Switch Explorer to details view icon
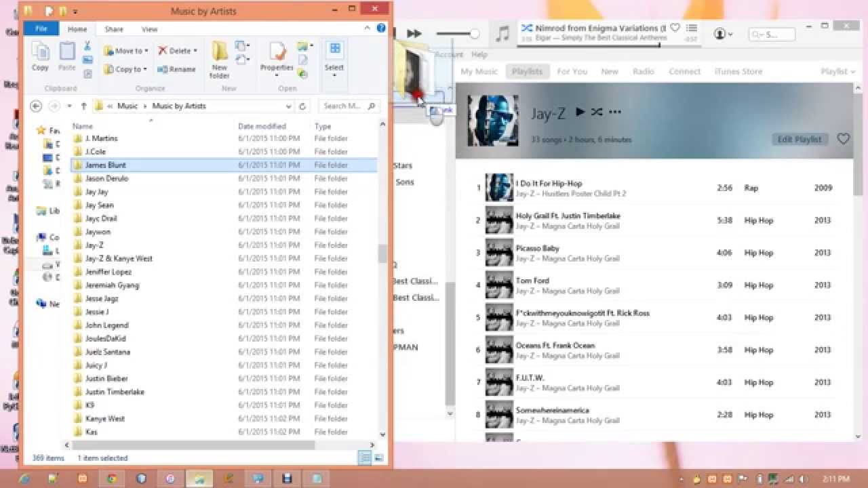868x488 pixels. pyautogui.click(x=366, y=458)
